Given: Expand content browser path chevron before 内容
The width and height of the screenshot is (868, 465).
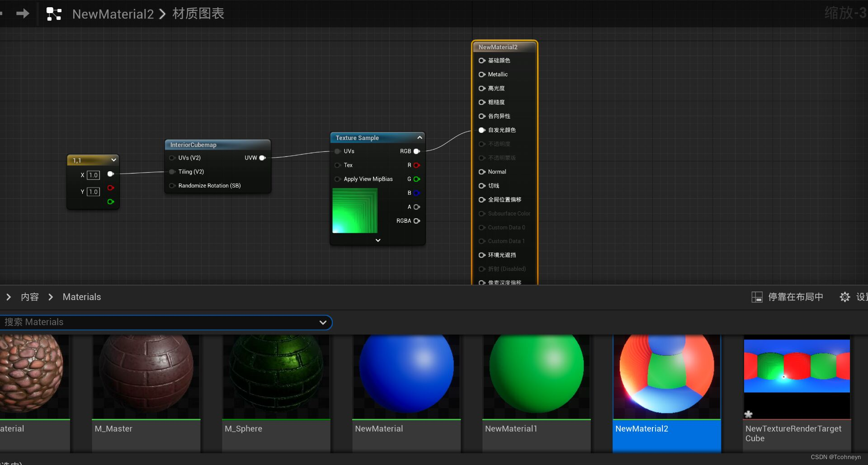Looking at the screenshot, I should click(8, 297).
